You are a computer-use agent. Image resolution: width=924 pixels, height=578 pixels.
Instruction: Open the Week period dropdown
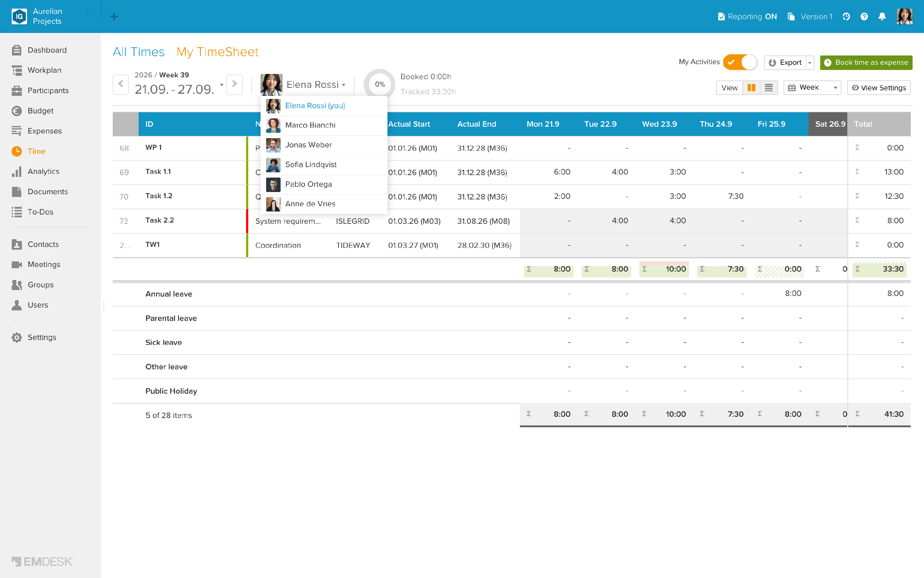click(812, 88)
